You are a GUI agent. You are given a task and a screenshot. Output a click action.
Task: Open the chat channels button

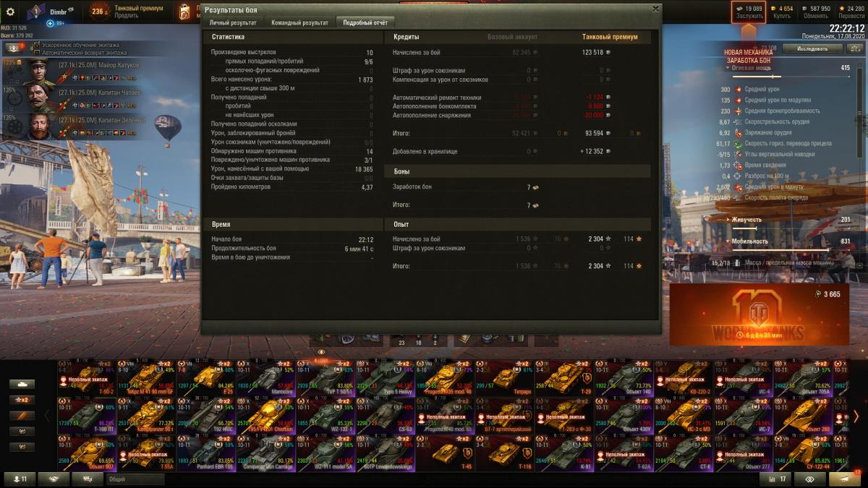pos(87,479)
